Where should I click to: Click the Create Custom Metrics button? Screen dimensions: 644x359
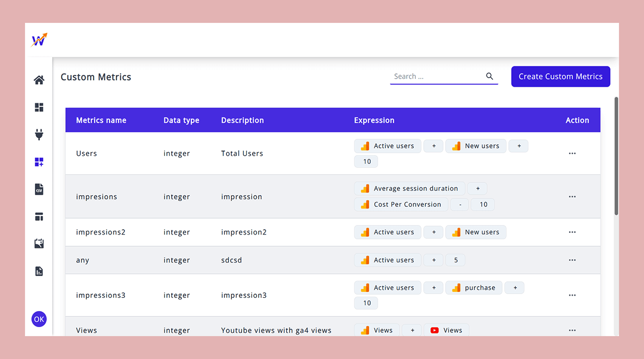[x=561, y=77]
